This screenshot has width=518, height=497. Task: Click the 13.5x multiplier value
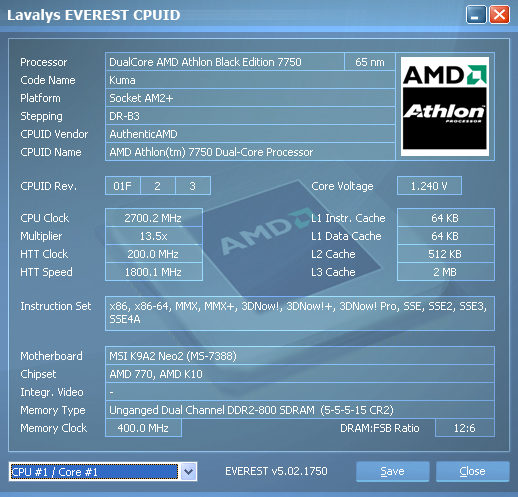[154, 236]
